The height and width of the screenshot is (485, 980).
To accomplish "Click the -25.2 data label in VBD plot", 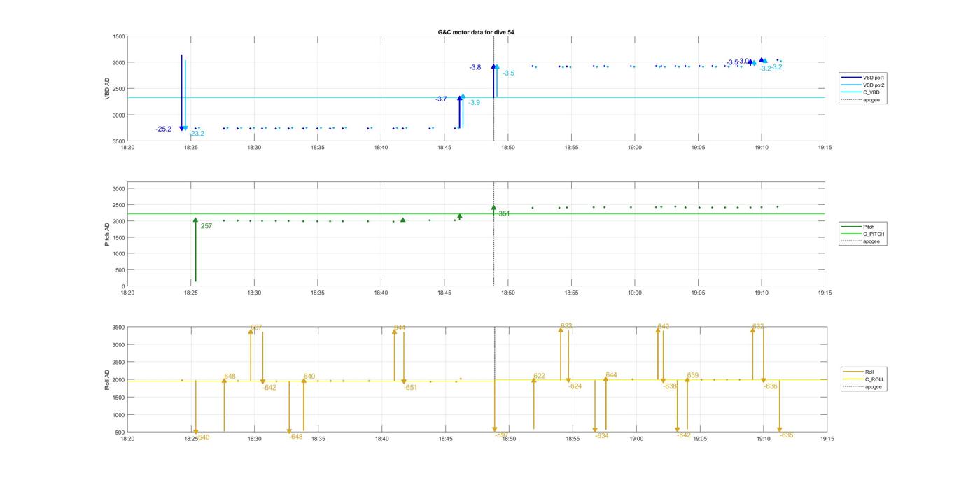I will (x=164, y=129).
